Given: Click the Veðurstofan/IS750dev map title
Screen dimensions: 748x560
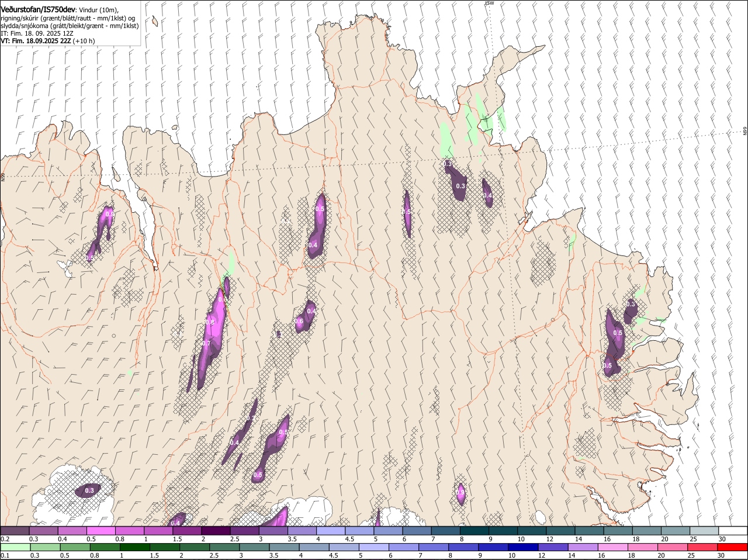Looking at the screenshot, I should click(x=37, y=10).
